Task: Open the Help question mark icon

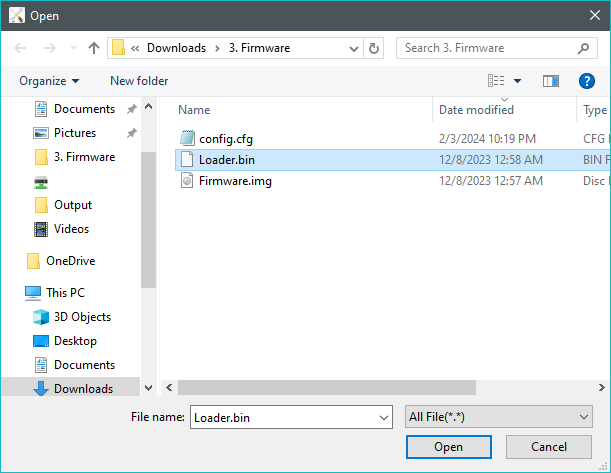Action: 587,81
